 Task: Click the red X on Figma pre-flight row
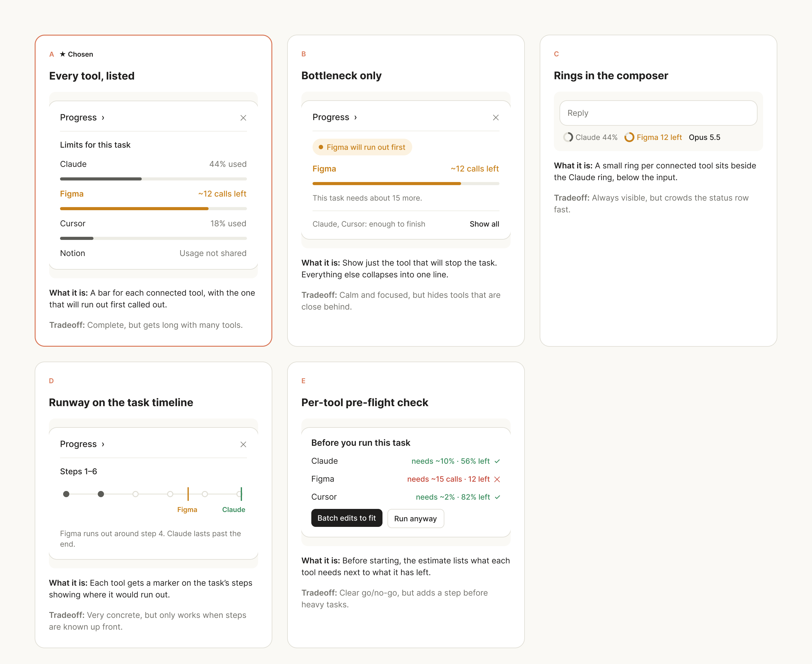(497, 479)
